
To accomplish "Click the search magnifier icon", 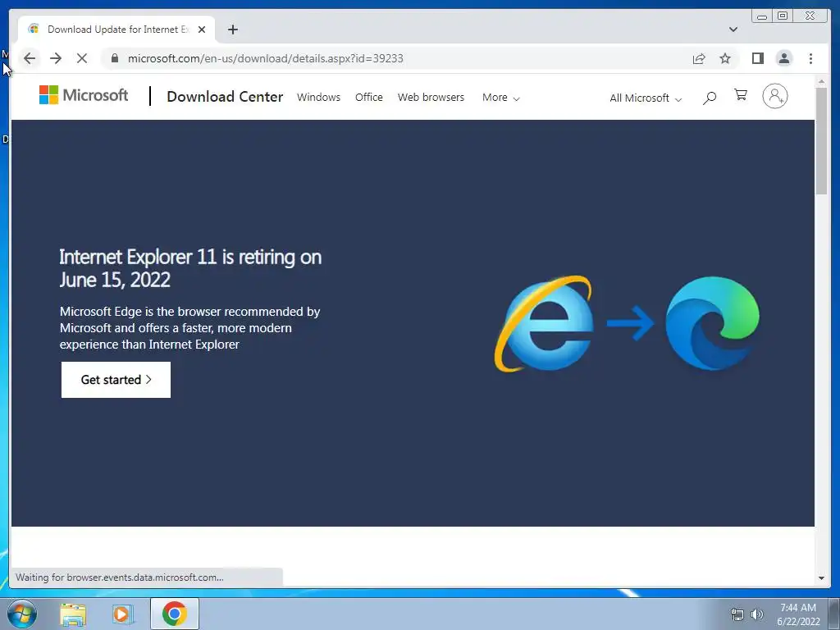I will pos(710,98).
